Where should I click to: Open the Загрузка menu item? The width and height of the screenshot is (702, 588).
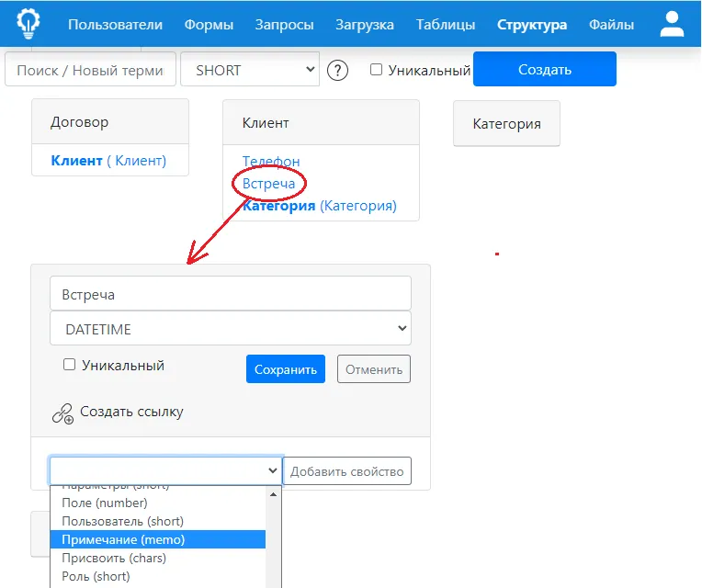pyautogui.click(x=365, y=25)
